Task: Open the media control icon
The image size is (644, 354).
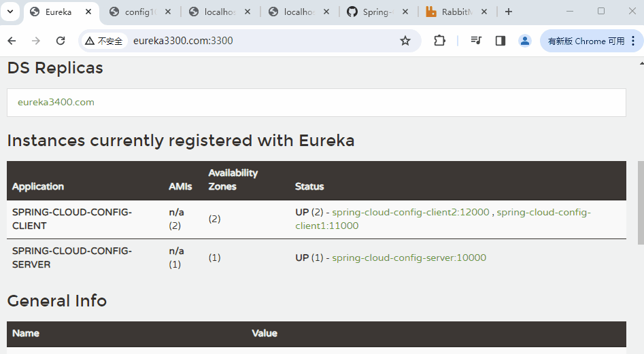Action: pyautogui.click(x=476, y=41)
